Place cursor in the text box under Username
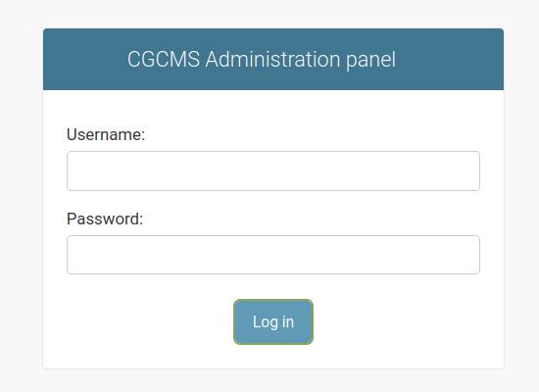The height and width of the screenshot is (392, 539). click(x=273, y=171)
